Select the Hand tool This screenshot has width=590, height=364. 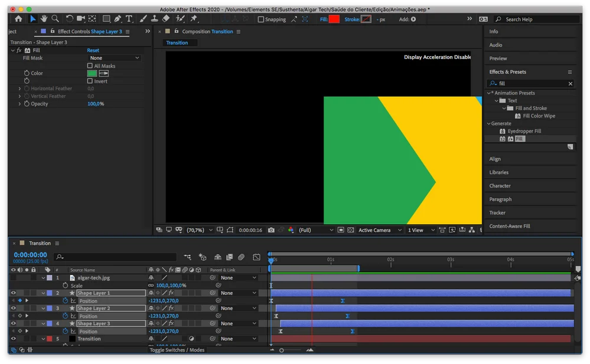(x=44, y=19)
